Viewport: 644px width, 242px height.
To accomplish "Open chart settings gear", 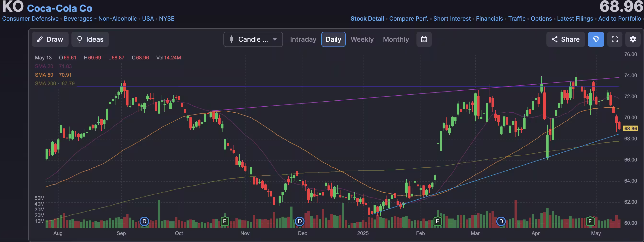I will pyautogui.click(x=633, y=39).
